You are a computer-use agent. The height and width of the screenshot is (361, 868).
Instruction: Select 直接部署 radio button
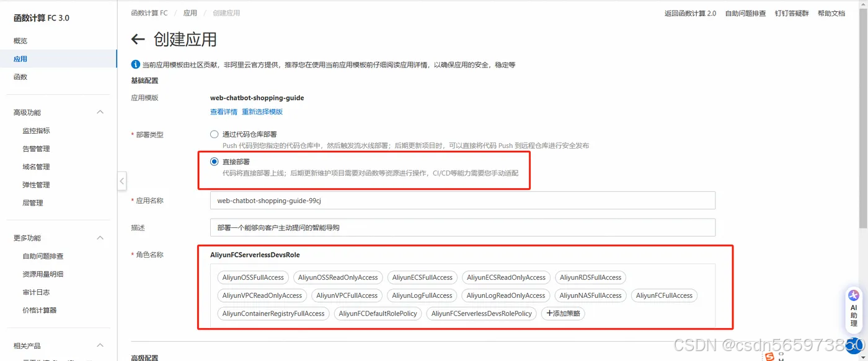tap(215, 162)
